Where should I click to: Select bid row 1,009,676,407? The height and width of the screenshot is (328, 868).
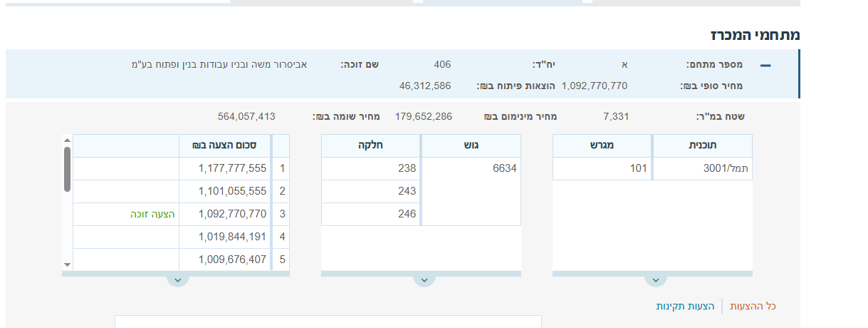pos(232,260)
